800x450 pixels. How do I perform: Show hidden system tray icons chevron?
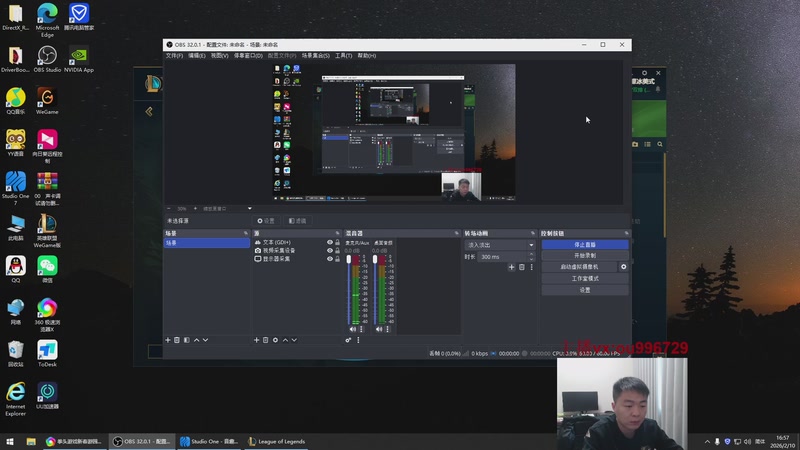coord(707,442)
